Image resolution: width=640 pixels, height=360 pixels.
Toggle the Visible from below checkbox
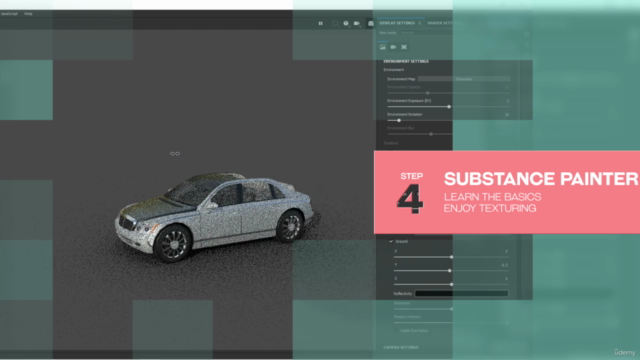397,331
